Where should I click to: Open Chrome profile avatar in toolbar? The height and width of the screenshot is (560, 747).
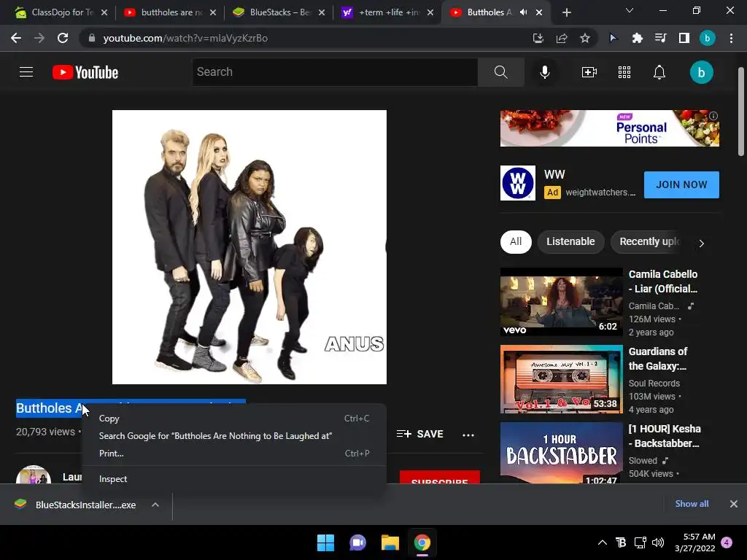[707, 38]
